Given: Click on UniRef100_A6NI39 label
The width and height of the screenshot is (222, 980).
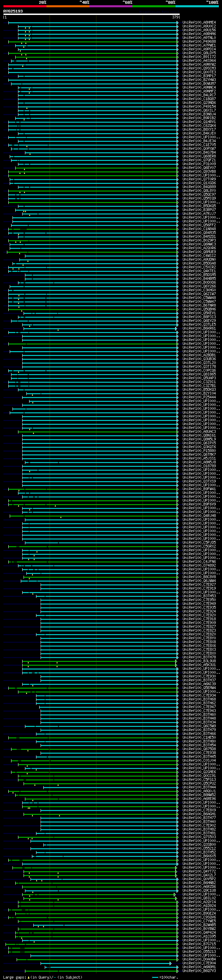Looking at the screenshot, I should coord(199,684).
